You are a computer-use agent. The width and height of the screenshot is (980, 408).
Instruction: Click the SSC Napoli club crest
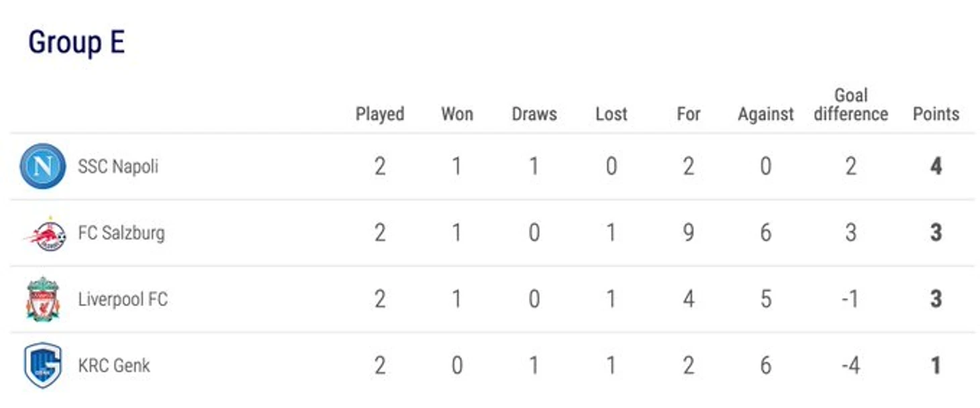(x=43, y=166)
